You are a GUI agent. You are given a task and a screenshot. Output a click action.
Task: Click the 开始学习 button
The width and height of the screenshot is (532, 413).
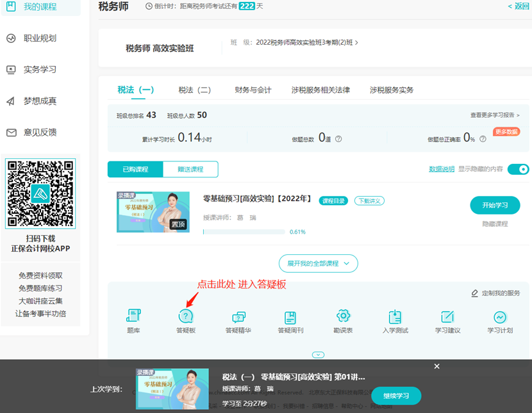click(x=495, y=205)
